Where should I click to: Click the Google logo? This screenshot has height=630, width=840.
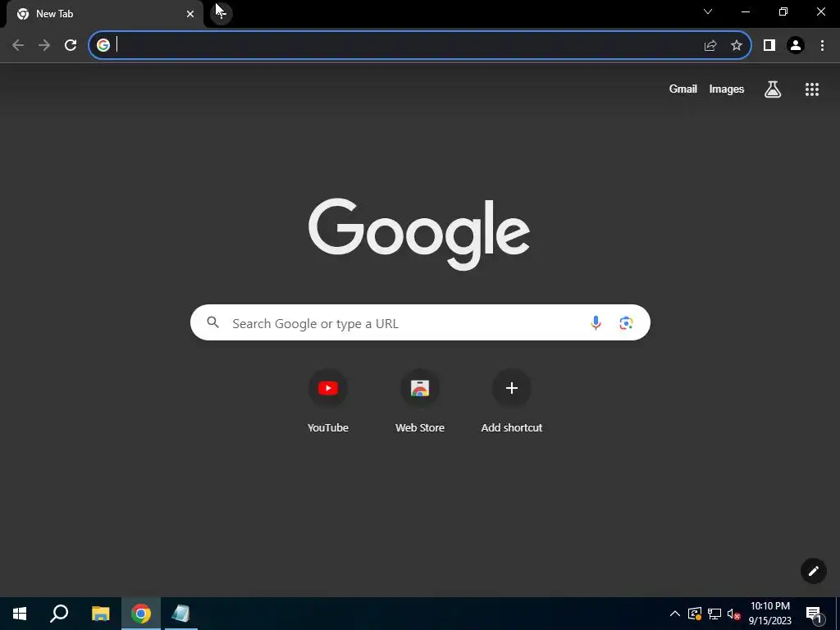[419, 234]
